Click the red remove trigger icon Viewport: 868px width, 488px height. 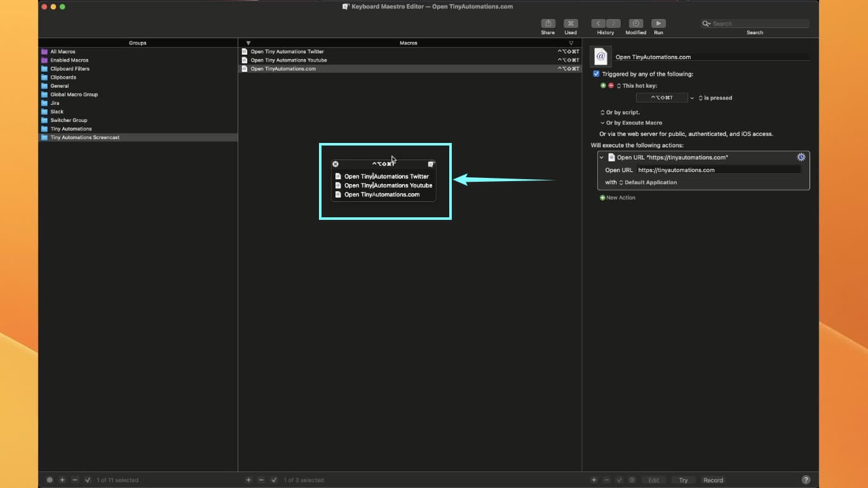point(611,85)
